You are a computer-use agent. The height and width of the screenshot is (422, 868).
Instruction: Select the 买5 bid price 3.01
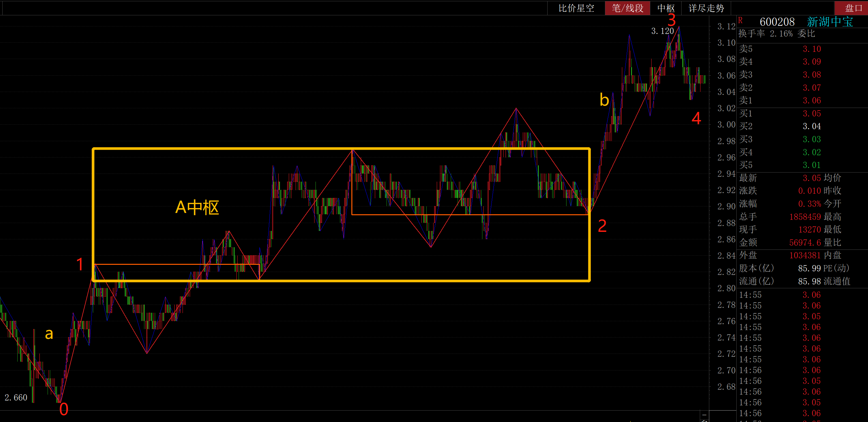[812, 165]
